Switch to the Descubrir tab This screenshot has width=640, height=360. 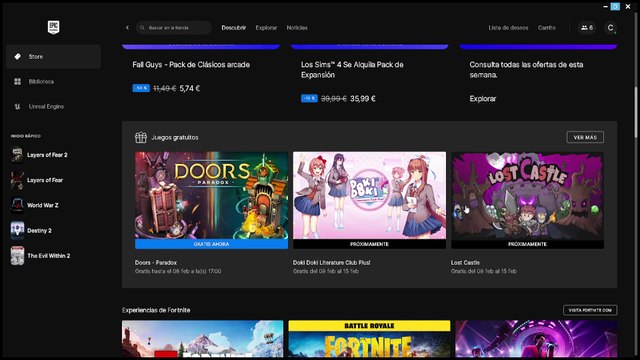(233, 28)
